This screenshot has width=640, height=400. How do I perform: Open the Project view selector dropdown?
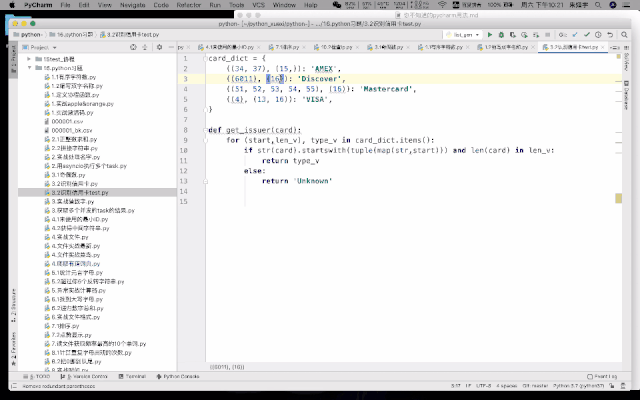(39, 47)
